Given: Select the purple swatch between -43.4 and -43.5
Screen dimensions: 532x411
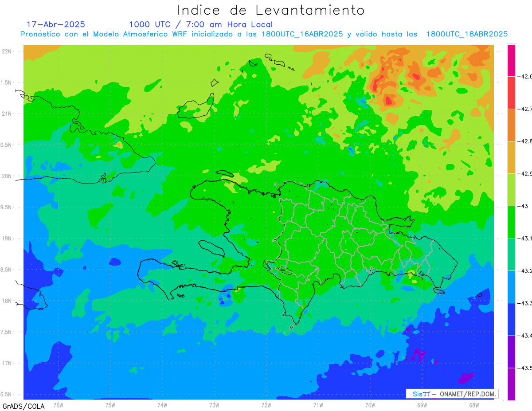Looking at the screenshot, I should [x=511, y=351].
